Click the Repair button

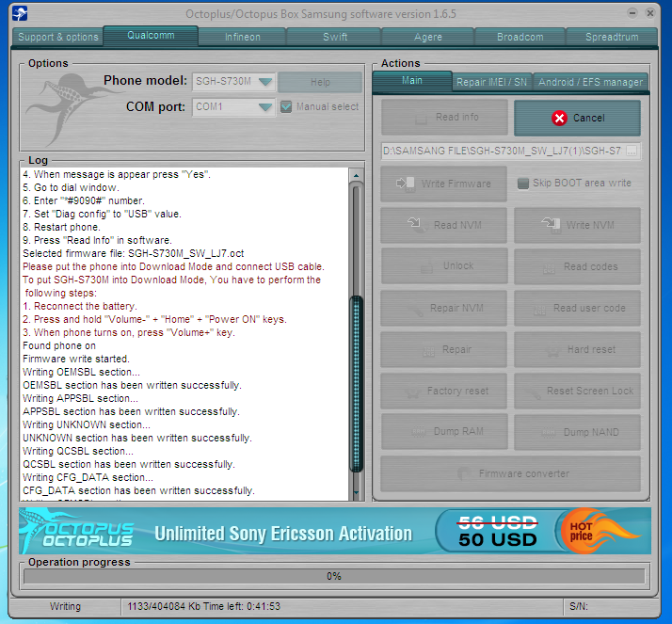(443, 350)
